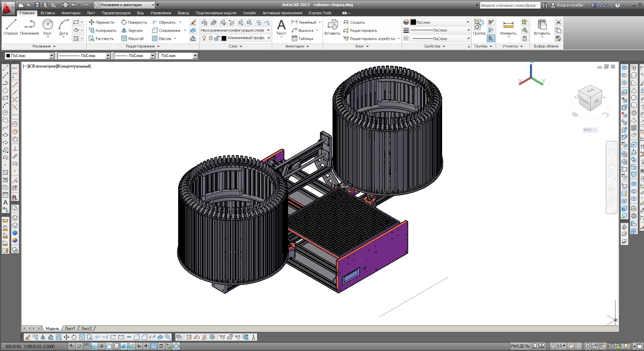This screenshot has height=351, width=644.
Task: Choose the Зеркало mirror command
Action: pos(132,31)
